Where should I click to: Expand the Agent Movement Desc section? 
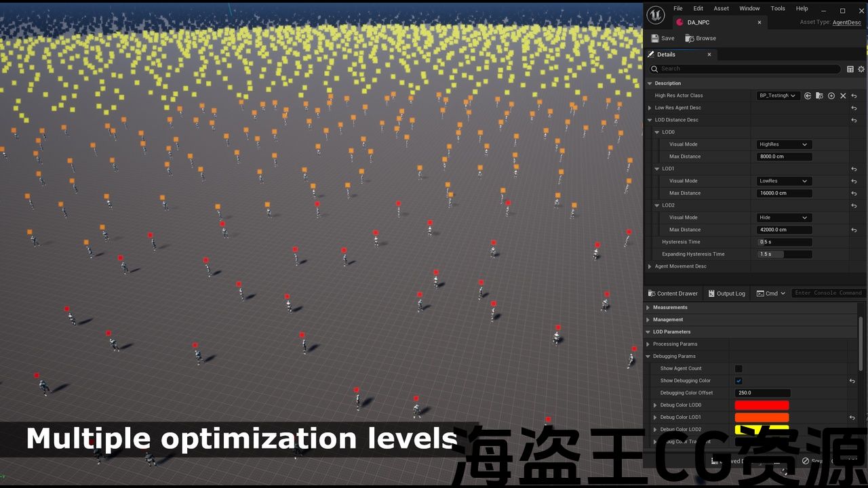tap(650, 266)
